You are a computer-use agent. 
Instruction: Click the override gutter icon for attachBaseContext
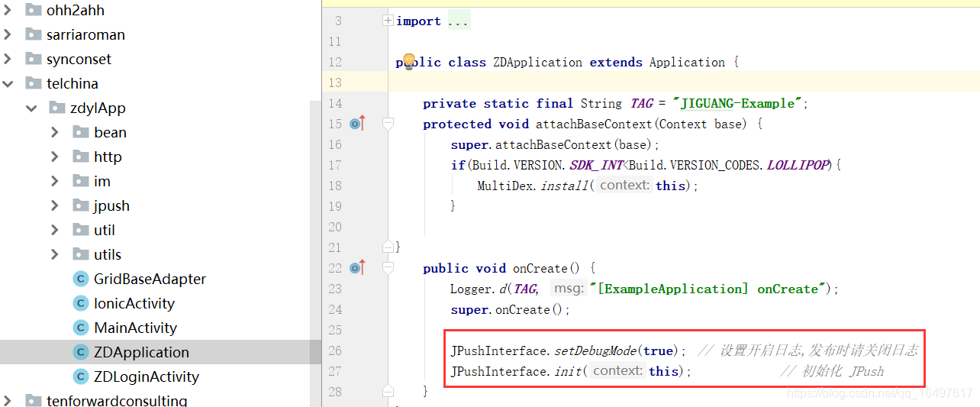click(358, 123)
